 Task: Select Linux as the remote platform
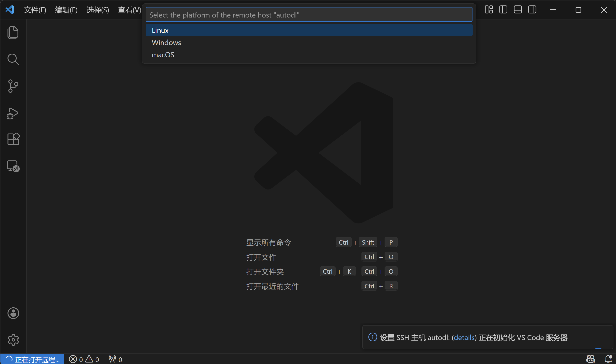tap(160, 30)
